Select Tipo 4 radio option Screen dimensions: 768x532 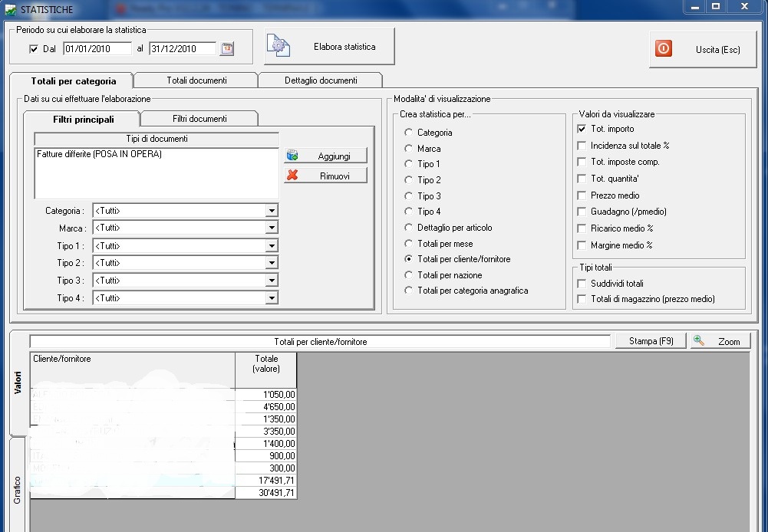coord(408,212)
